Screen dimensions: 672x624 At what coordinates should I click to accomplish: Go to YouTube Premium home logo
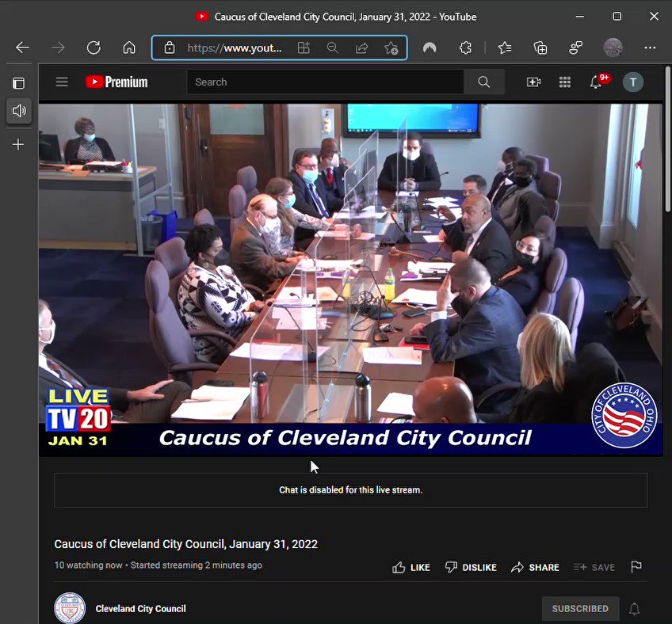(116, 82)
